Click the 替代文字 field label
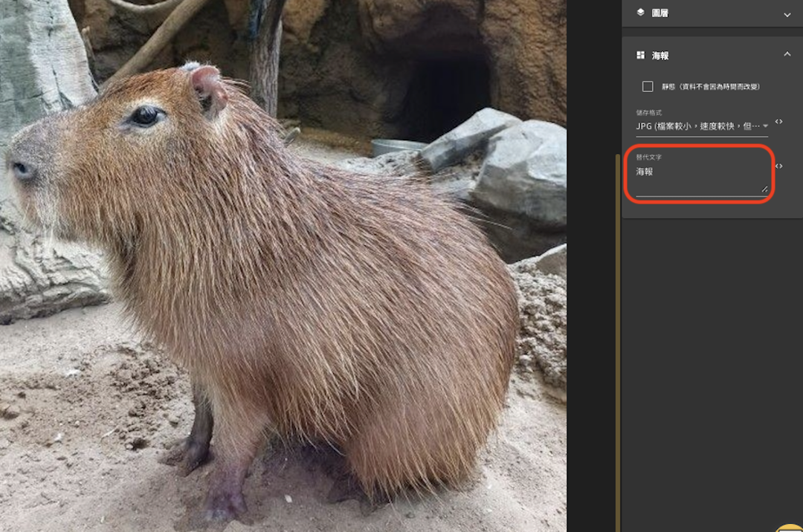The image size is (803, 532). coord(649,158)
